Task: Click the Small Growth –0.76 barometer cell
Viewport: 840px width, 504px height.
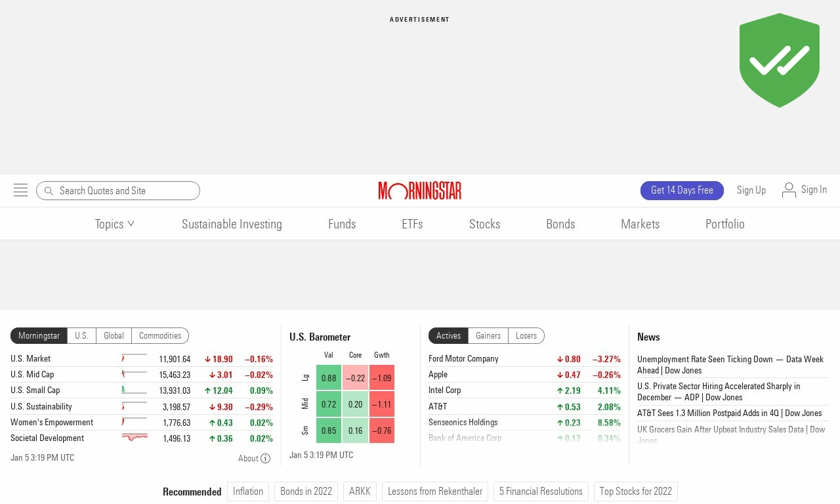Action: point(382,430)
